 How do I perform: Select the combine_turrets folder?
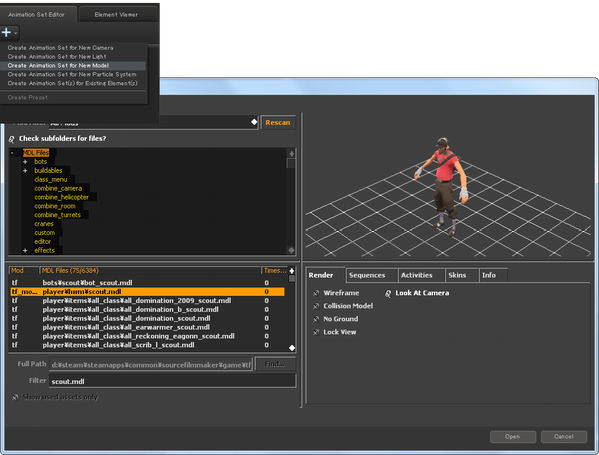[x=58, y=215]
